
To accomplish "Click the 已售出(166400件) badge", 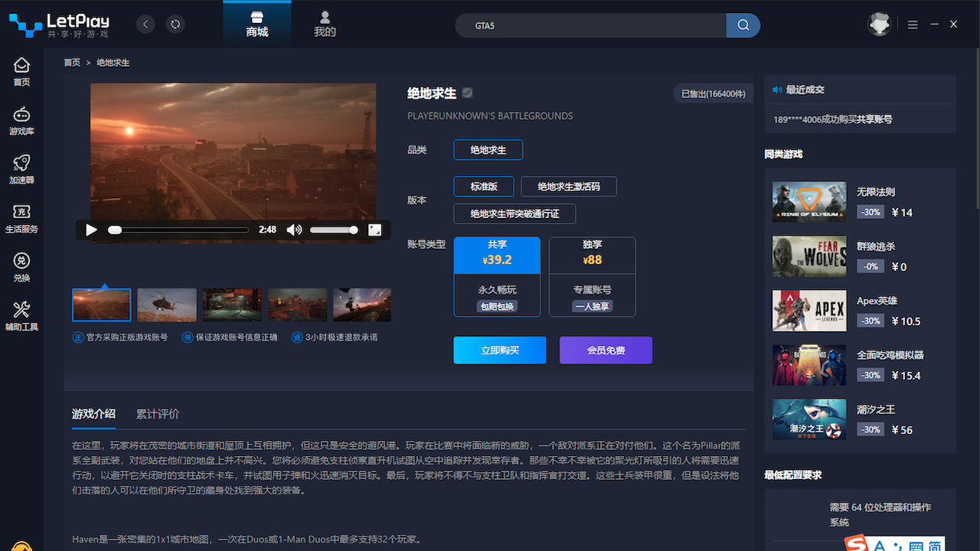I will (x=713, y=93).
